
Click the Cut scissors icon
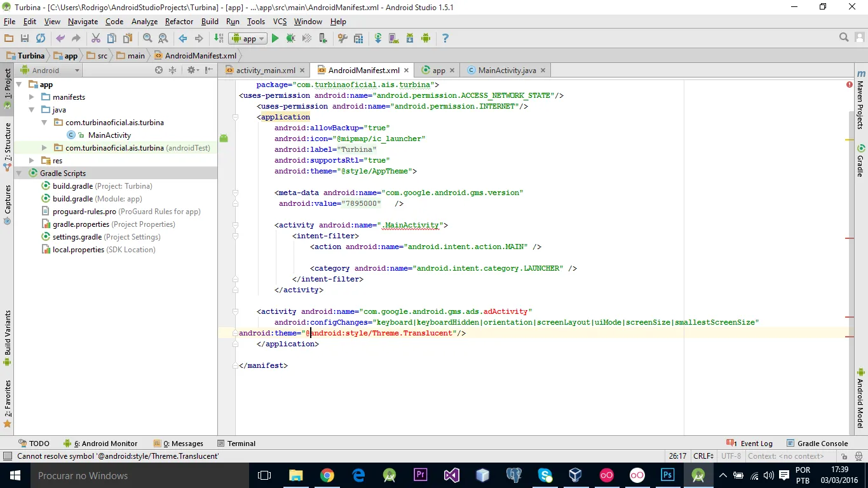[x=96, y=39]
